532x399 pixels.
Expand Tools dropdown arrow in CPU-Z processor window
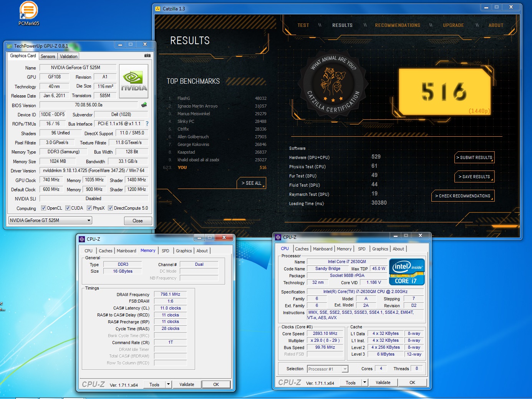pos(365,382)
